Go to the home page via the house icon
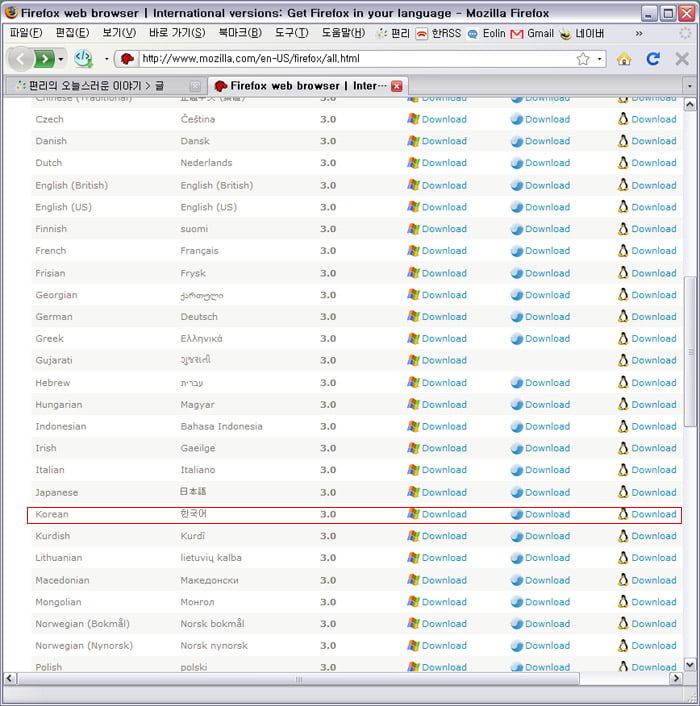700x706 pixels. pyautogui.click(x=624, y=59)
